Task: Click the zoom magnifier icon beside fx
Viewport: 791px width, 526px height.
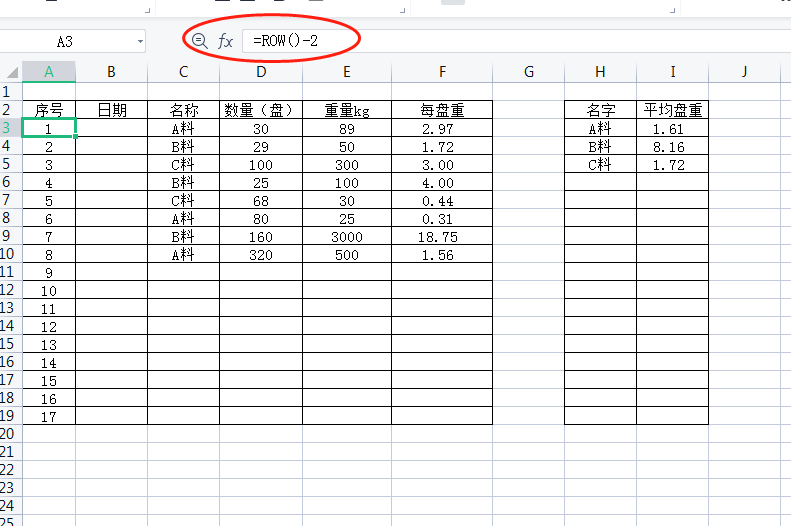Action: 200,41
